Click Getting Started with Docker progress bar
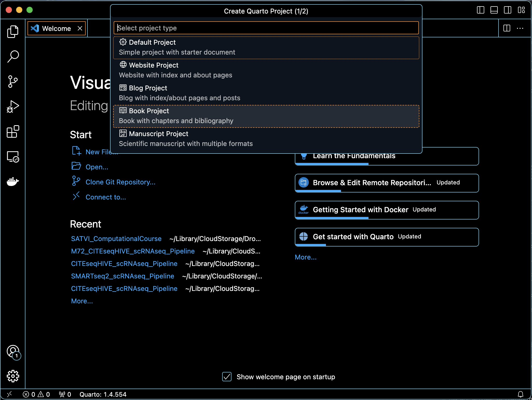This screenshot has height=400, width=532. [332, 218]
